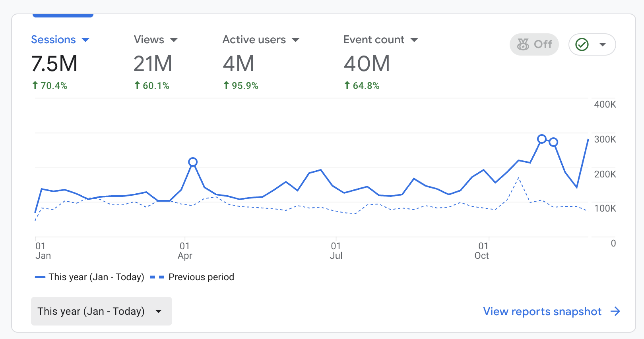Expand the Views metric dropdown arrow
This screenshot has width=644, height=339.
click(x=174, y=40)
